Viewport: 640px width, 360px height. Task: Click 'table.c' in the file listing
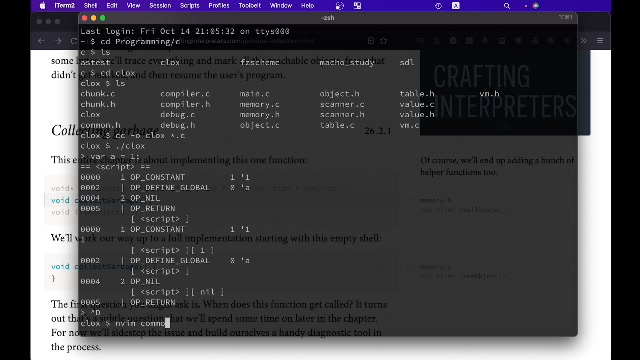pyautogui.click(x=337, y=125)
